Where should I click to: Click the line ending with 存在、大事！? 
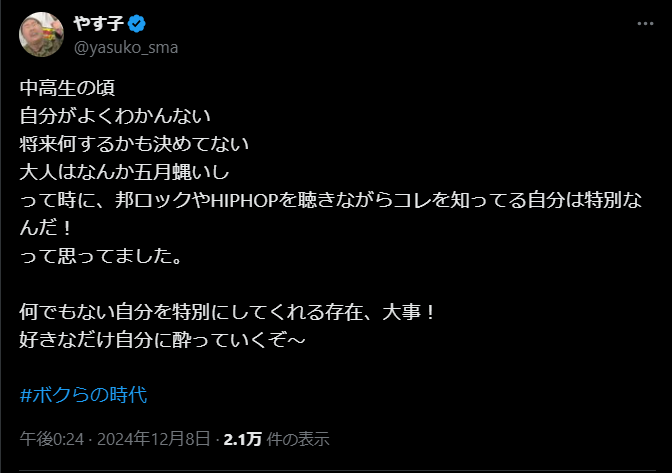[228, 312]
